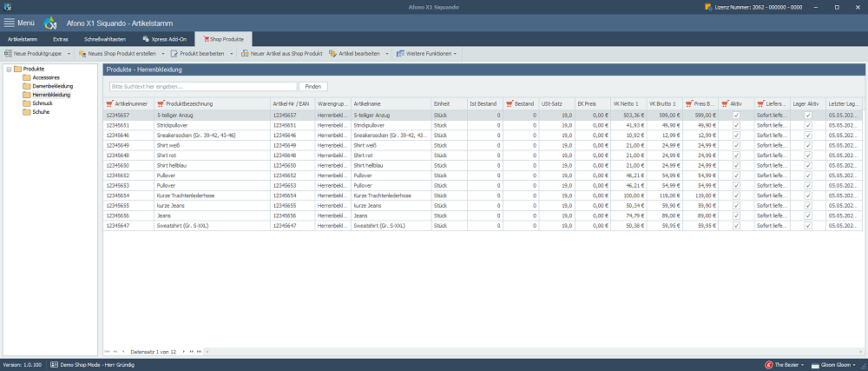Click the Lizenz Nummer license icon

coord(708,7)
